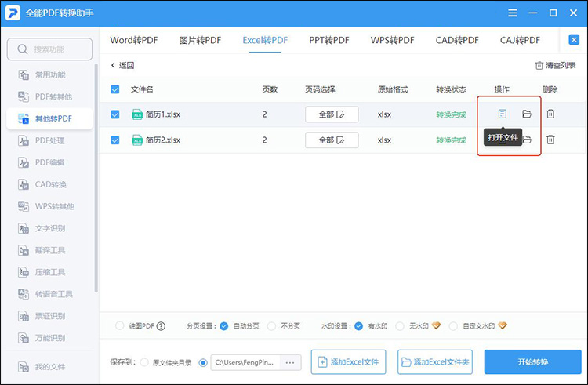Switch to CAD转PDF tab
The image size is (588, 385).
pyautogui.click(x=457, y=40)
